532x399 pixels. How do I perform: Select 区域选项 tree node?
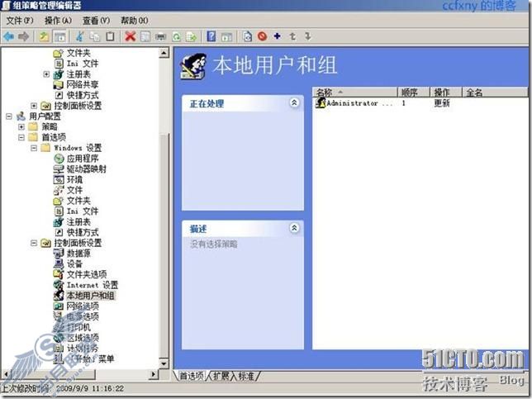point(83,338)
